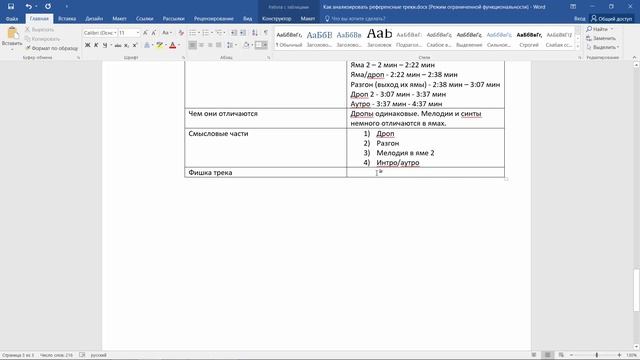Toggle Bold (Ж) formatting

87,45
